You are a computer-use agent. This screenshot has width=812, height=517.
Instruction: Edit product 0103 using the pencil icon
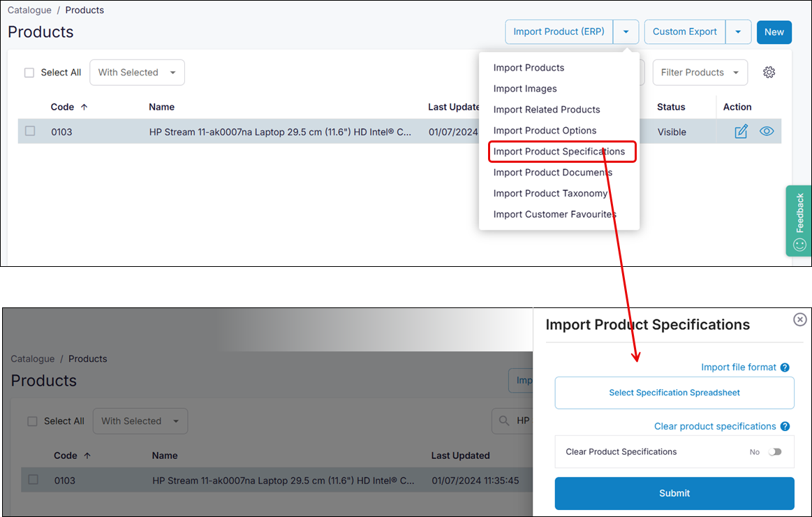741,131
